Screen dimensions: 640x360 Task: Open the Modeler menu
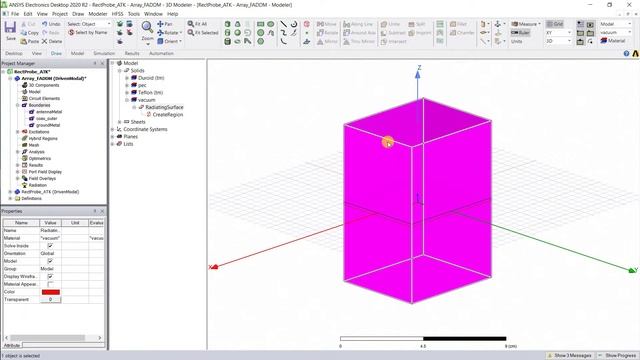pyautogui.click(x=98, y=13)
